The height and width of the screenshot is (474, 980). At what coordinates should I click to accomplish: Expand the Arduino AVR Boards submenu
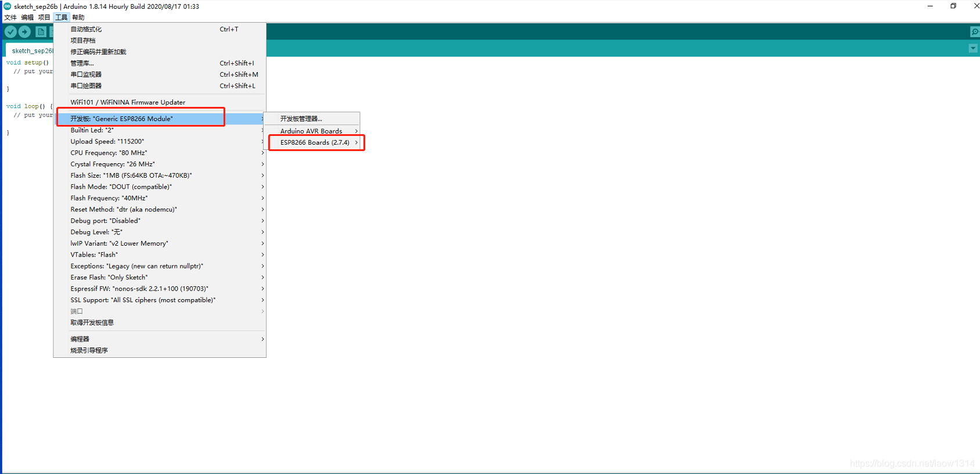(312, 131)
